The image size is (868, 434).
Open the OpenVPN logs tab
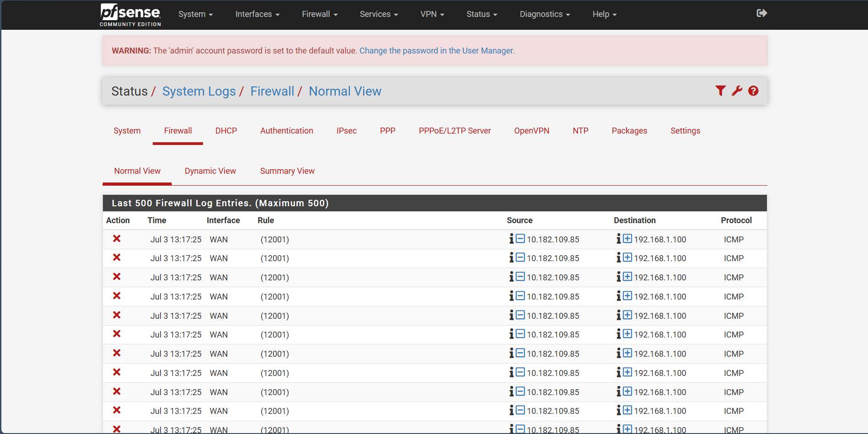[532, 131]
